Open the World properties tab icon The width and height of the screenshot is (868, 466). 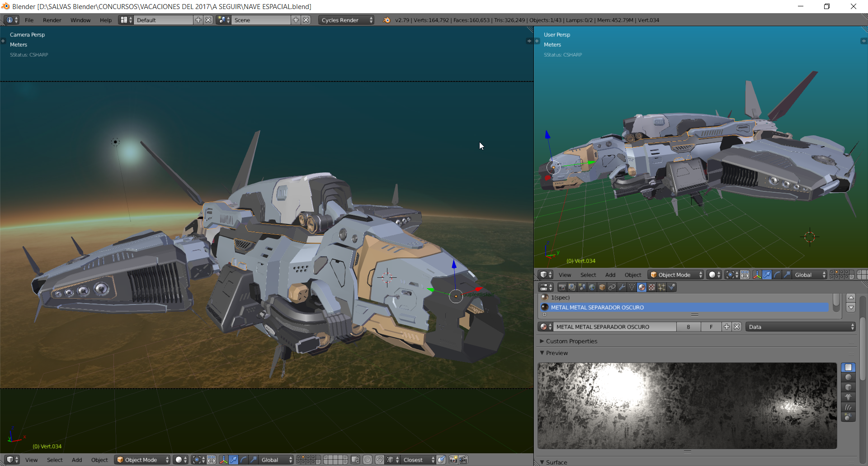pyautogui.click(x=592, y=287)
